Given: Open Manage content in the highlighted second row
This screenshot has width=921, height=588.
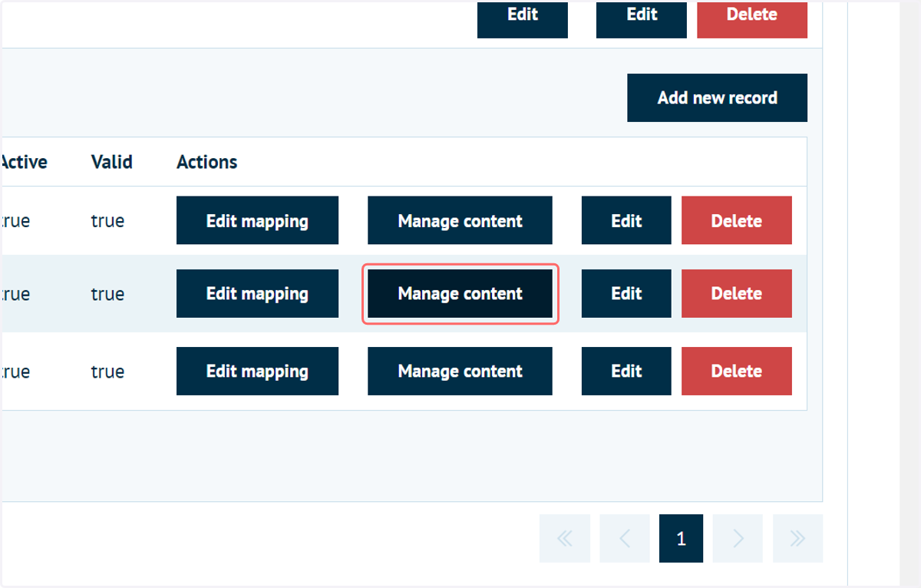Looking at the screenshot, I should click(x=460, y=293).
